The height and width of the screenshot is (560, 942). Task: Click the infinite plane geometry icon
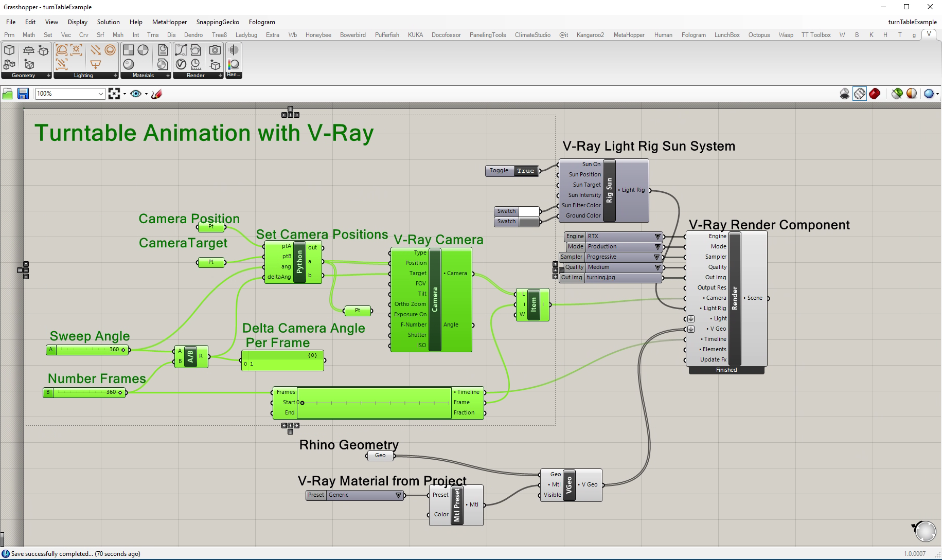[29, 50]
